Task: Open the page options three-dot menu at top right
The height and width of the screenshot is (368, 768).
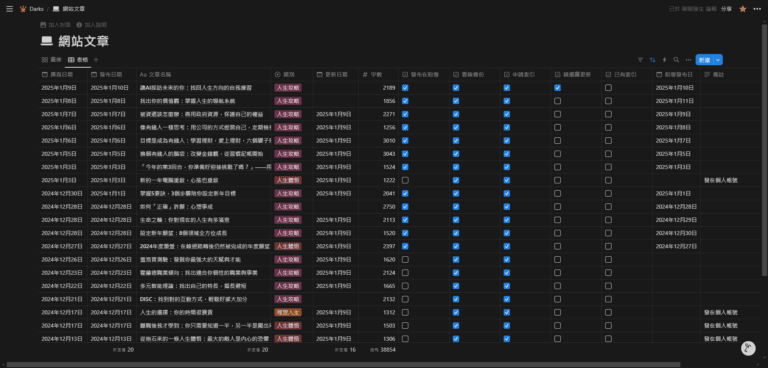Action: coord(757,9)
